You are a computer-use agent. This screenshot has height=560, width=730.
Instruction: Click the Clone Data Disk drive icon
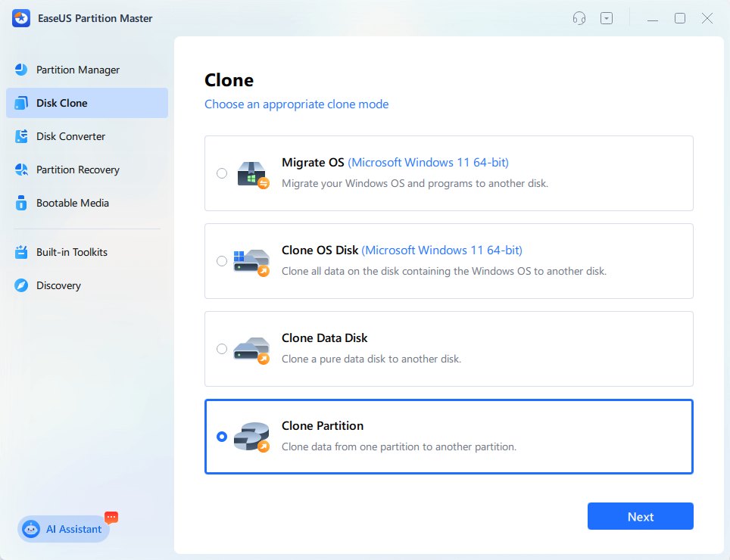(x=251, y=350)
